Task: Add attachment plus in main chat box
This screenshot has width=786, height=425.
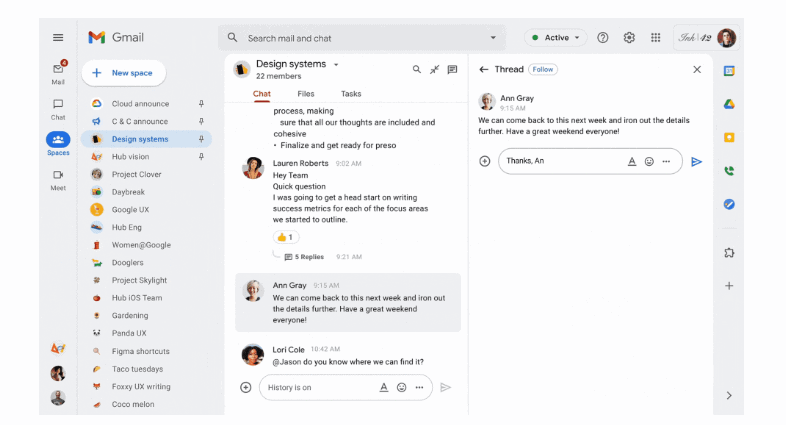Action: 246,387
